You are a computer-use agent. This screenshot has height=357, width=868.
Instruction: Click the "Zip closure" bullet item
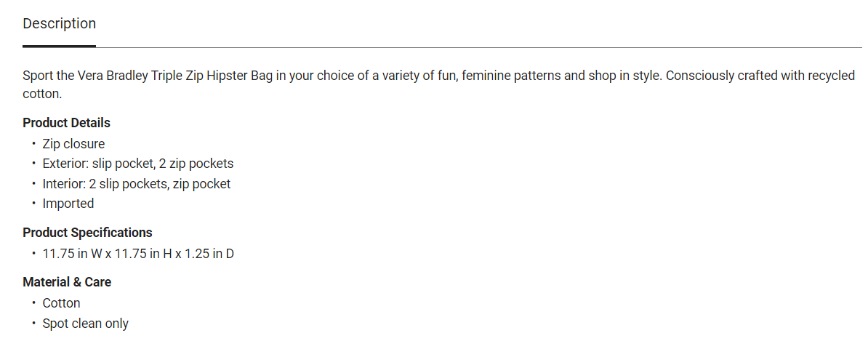pos(73,144)
